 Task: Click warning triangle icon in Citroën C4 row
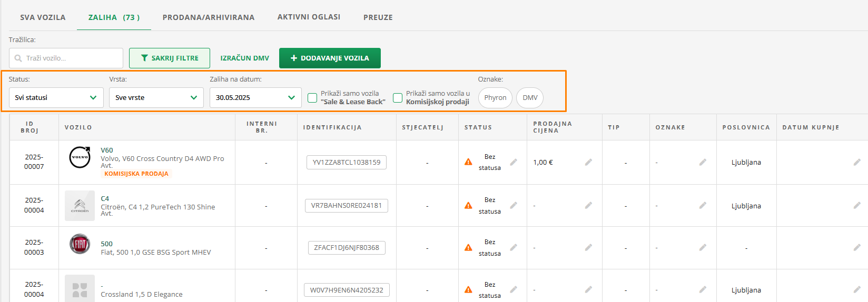click(468, 206)
